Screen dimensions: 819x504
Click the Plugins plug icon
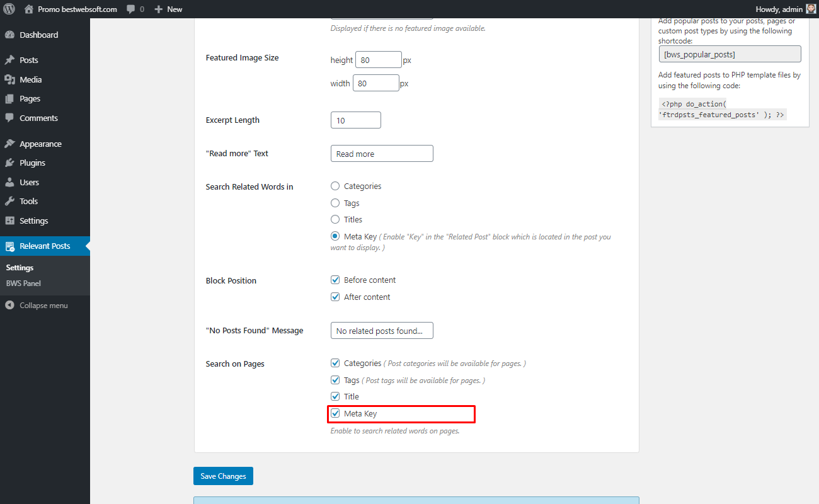click(9, 163)
